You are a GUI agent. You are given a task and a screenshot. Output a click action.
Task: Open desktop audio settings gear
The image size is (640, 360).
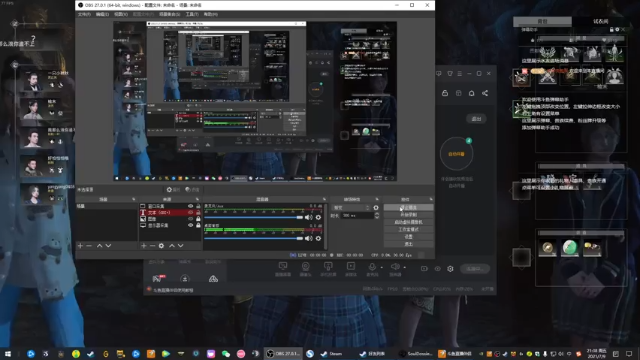(318, 238)
